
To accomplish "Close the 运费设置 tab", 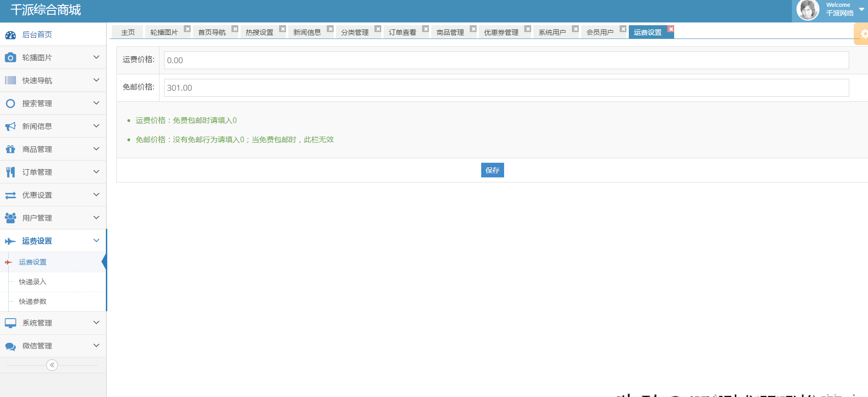I will [671, 29].
